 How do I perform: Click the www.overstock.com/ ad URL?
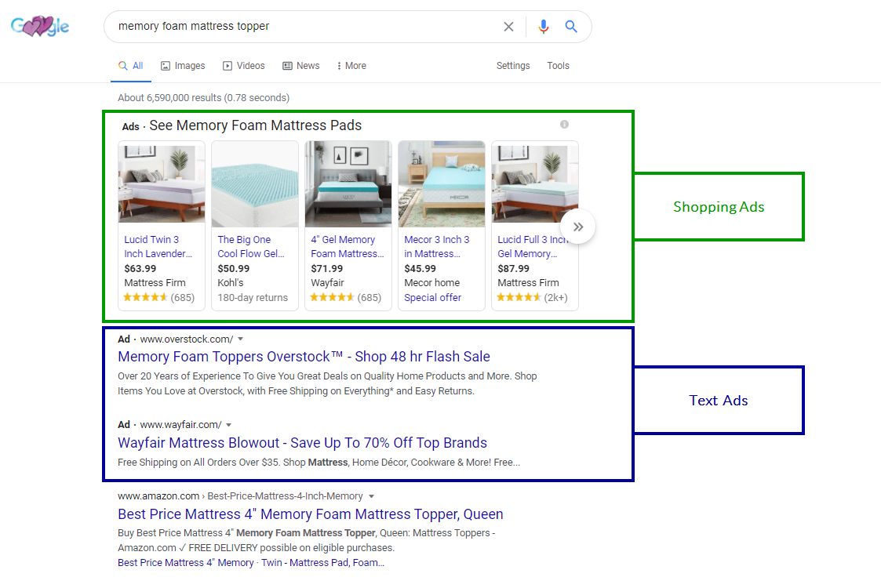pyautogui.click(x=186, y=339)
